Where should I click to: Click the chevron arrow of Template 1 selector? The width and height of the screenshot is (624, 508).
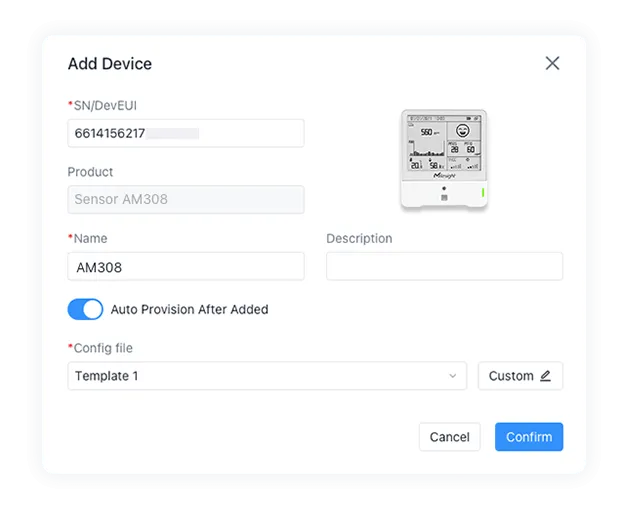452,376
